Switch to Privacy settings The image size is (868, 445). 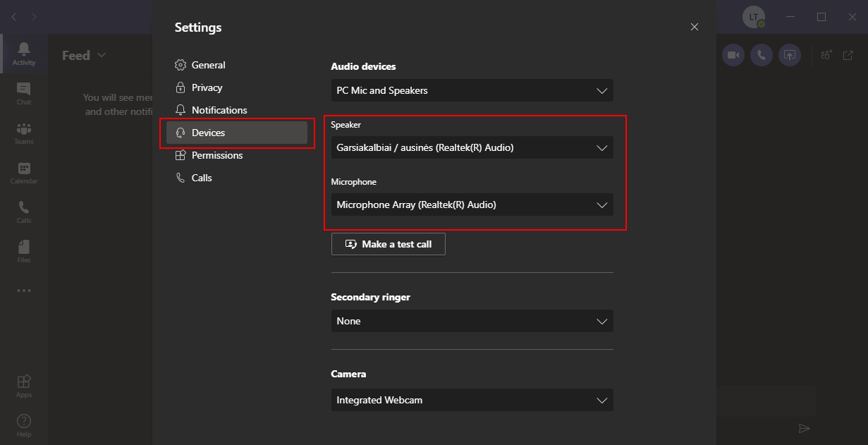coord(207,87)
